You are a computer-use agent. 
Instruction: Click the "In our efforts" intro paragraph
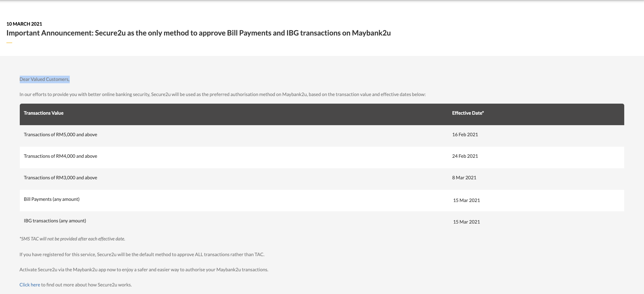(x=222, y=94)
